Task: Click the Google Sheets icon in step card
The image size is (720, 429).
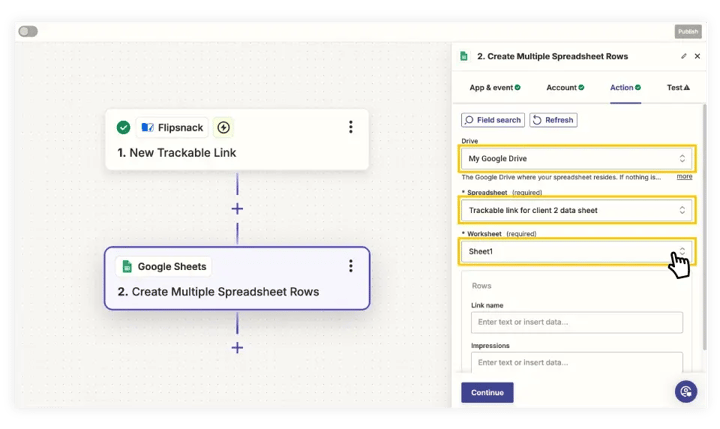Action: pos(127,266)
